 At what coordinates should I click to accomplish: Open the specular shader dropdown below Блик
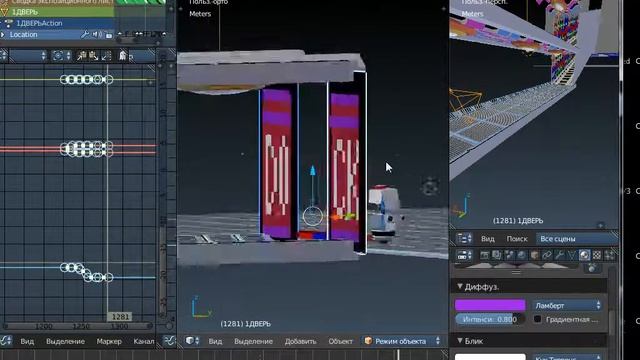567,358
